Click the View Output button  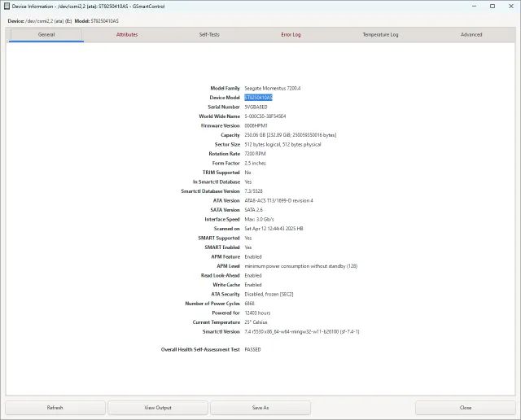(157, 408)
